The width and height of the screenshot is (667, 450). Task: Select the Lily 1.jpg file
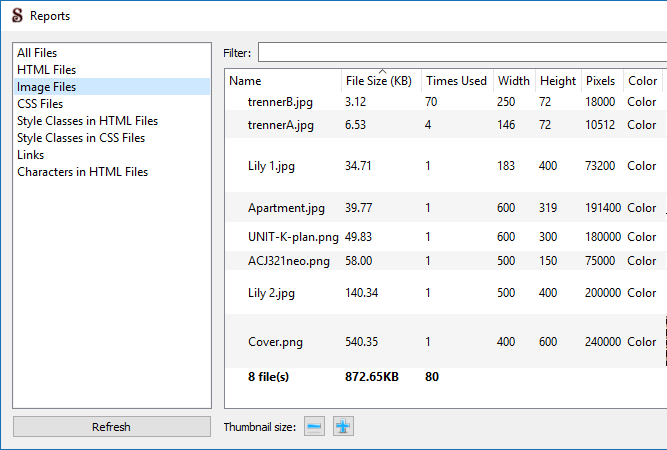point(271,166)
